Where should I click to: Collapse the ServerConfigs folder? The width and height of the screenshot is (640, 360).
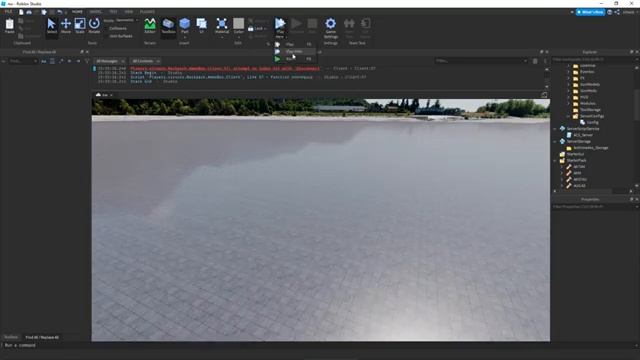(x=568, y=116)
